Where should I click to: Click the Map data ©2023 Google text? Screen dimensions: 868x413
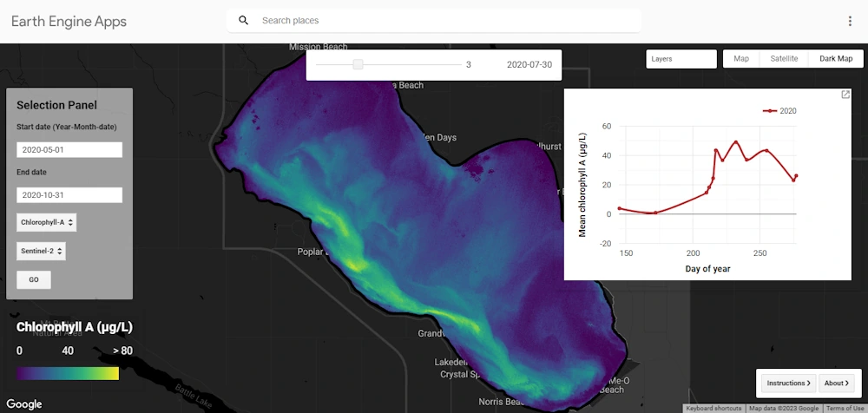click(783, 409)
